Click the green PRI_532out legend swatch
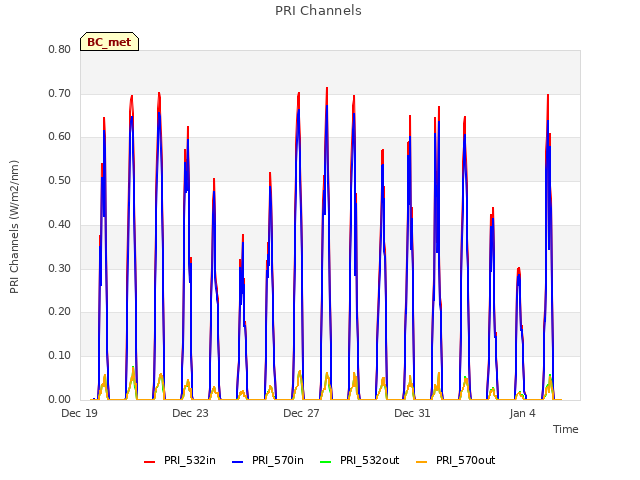Screen dimensions: 640x480 pos(326,462)
